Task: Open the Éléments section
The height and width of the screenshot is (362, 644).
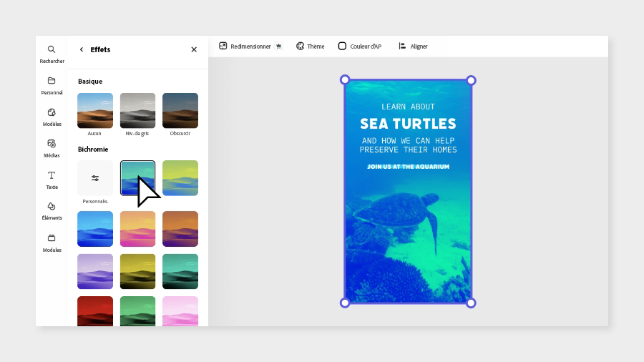Action: 52,211
